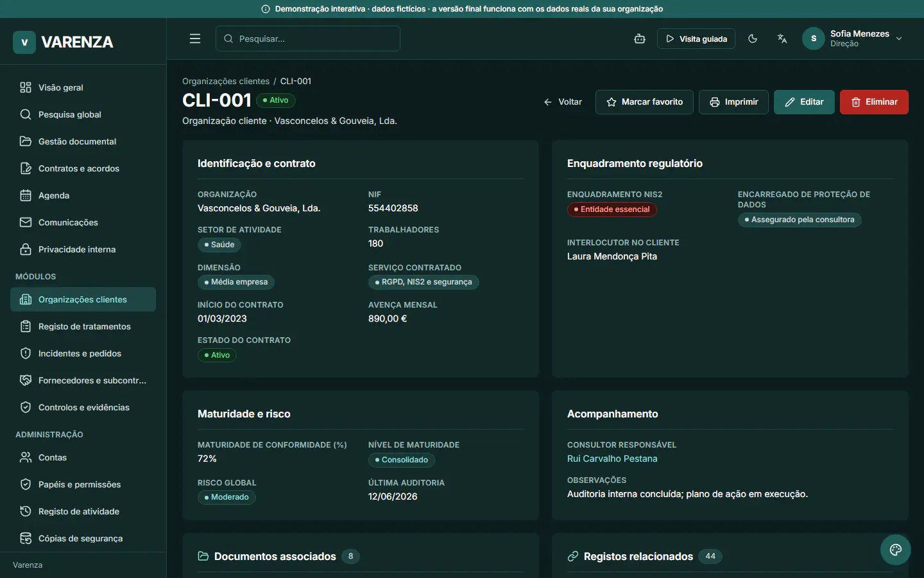
Task: Click the Registo de atividade history icon
Action: coord(26,511)
